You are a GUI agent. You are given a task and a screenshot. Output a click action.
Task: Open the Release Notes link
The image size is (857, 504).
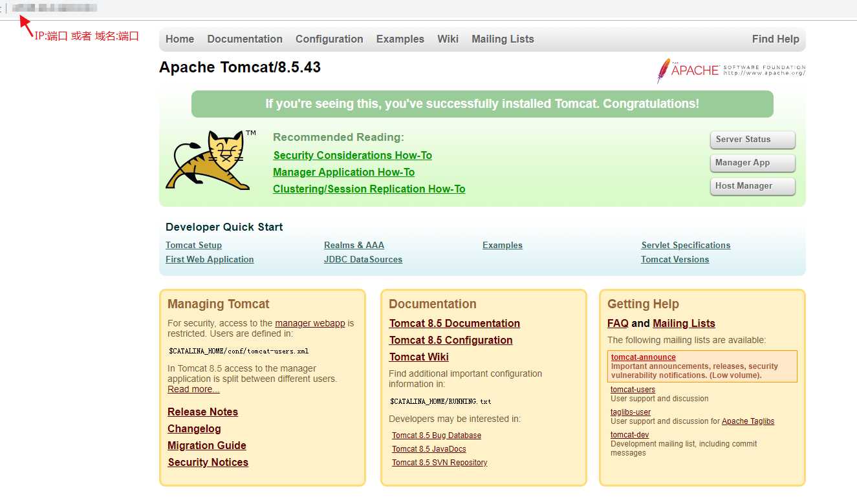(202, 412)
